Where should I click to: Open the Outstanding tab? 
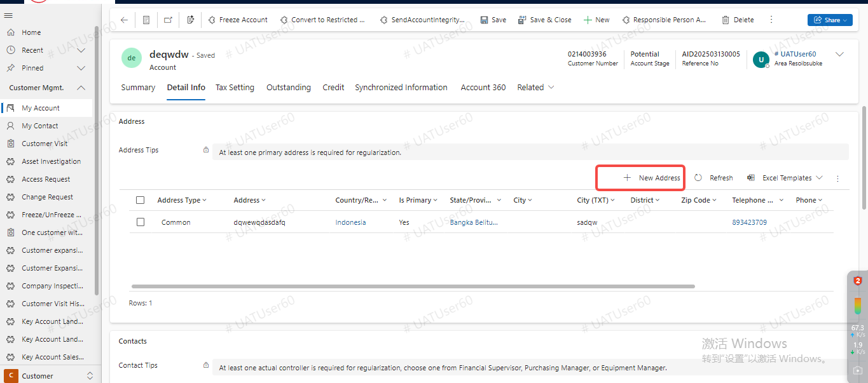click(289, 88)
